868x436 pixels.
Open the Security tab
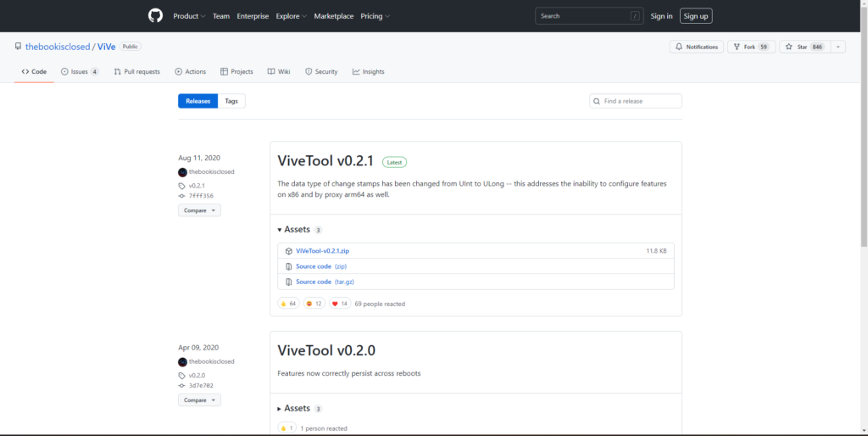[x=321, y=71]
